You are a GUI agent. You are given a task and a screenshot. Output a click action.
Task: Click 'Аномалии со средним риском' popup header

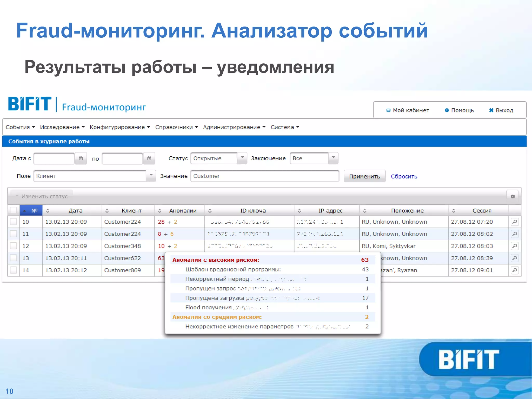273,317
